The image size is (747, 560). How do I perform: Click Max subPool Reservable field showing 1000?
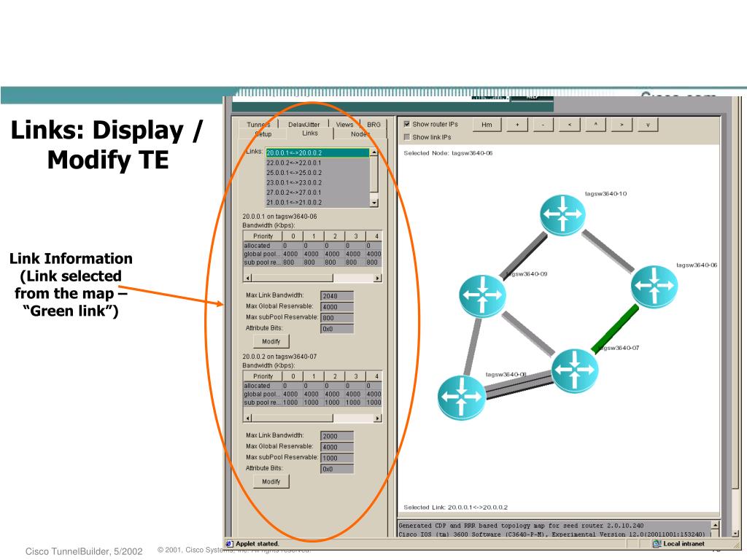337,458
